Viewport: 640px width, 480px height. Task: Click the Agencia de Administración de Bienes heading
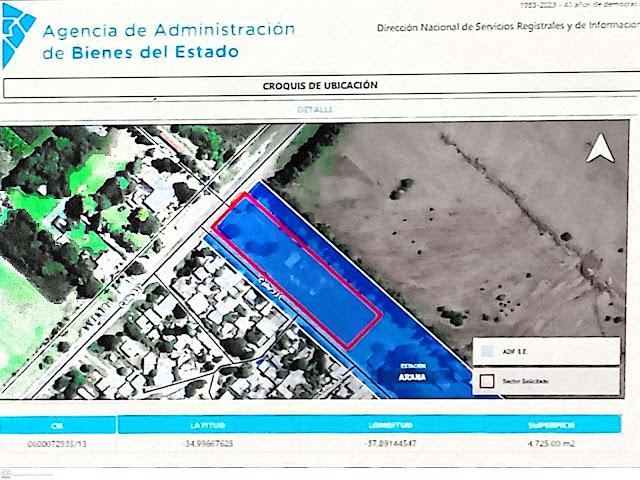coord(168,40)
